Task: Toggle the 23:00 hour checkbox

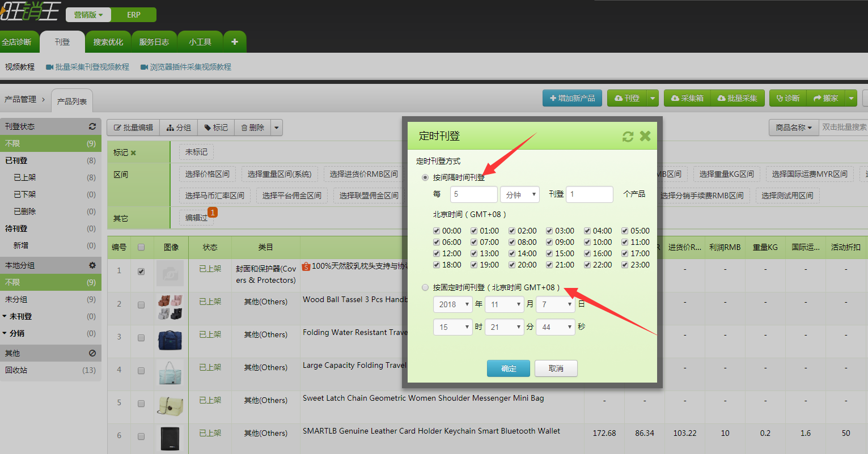Action: tap(625, 265)
